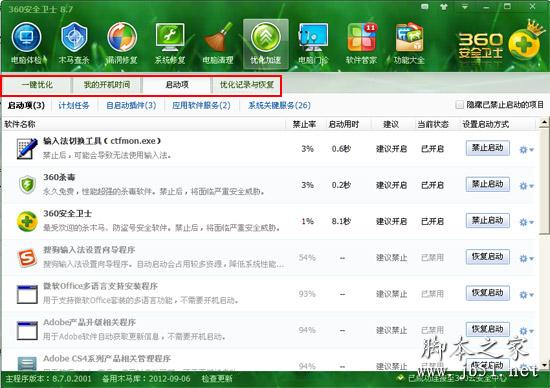Open the skin shirt icon in title bar
This screenshot has height=388, width=550.
444,6
